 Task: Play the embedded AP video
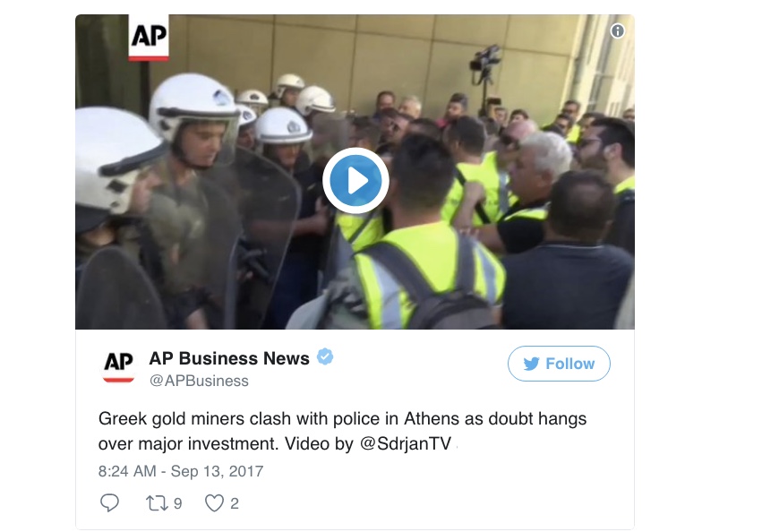tap(355, 180)
